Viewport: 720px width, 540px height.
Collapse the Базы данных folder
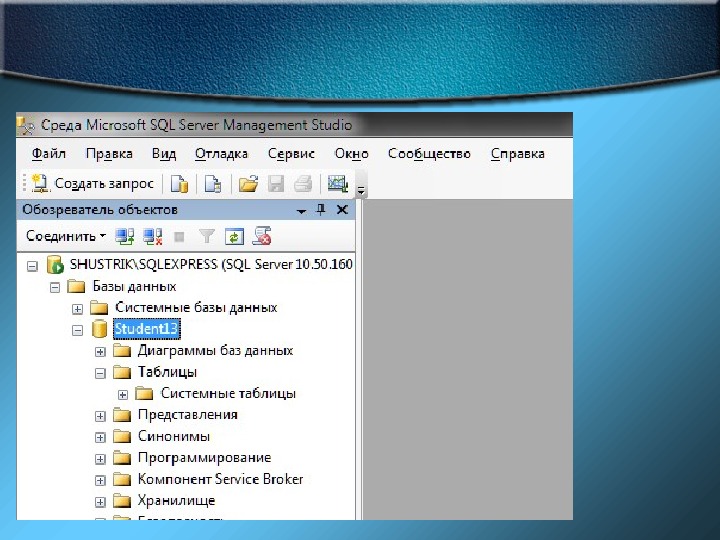click(x=55, y=287)
